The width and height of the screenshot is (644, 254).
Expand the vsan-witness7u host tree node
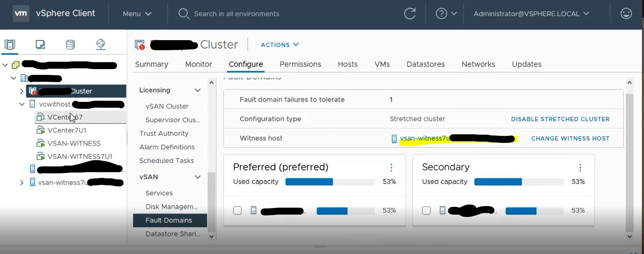coord(22,182)
